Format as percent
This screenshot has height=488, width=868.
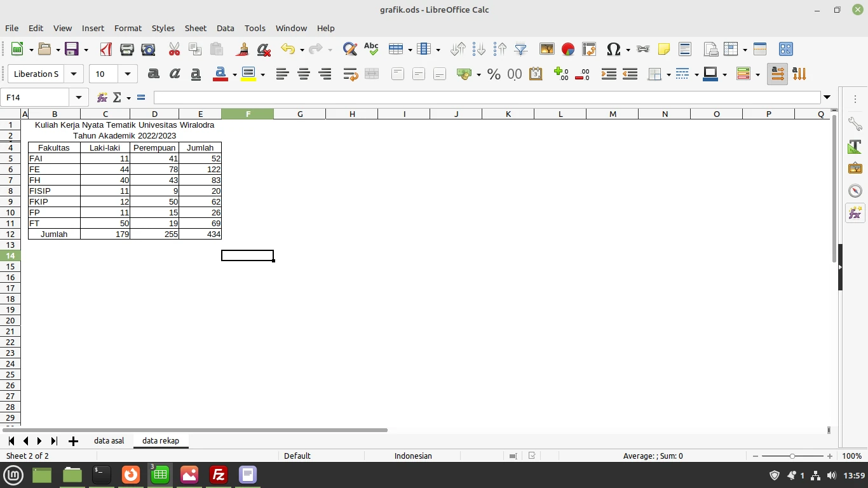click(x=494, y=74)
